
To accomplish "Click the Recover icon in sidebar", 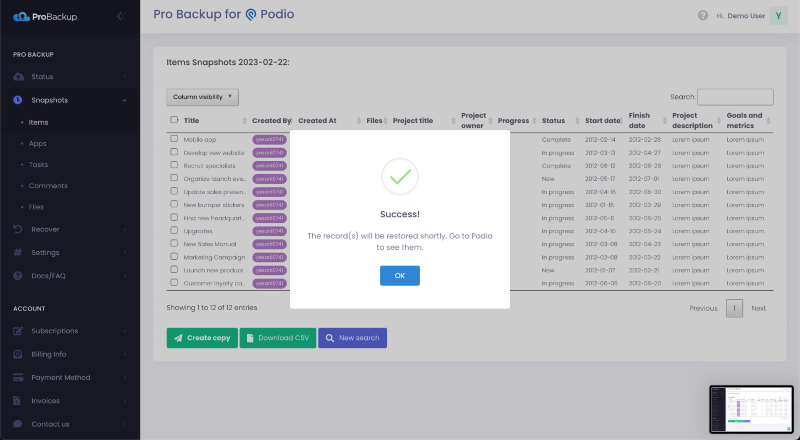I will click(x=18, y=229).
